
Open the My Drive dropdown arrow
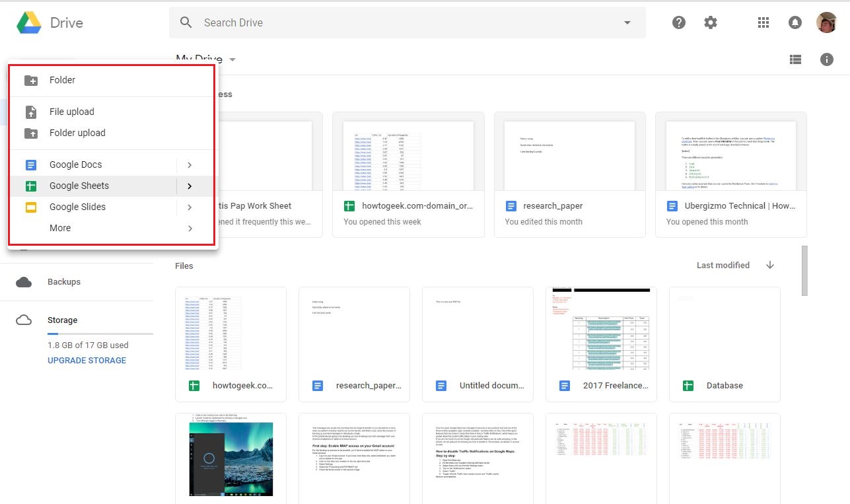click(x=232, y=59)
